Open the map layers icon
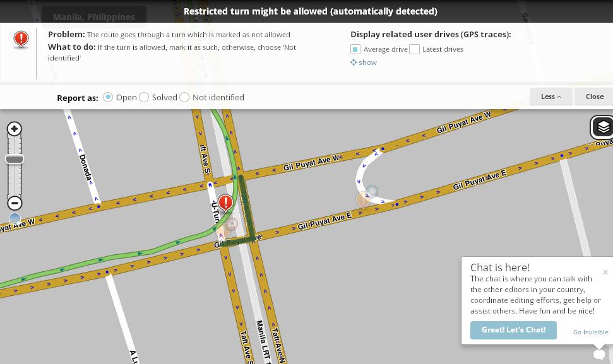This screenshot has width=613, height=364. (x=602, y=127)
